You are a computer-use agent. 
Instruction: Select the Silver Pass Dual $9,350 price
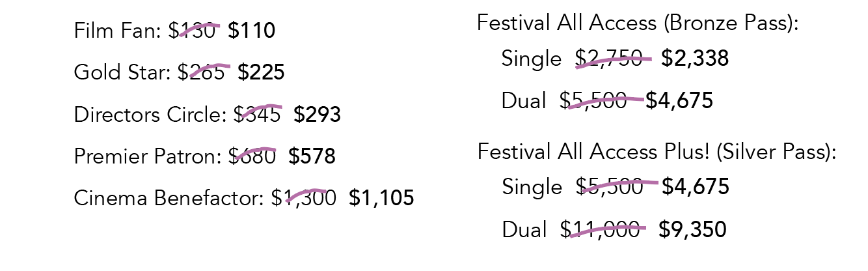(692, 230)
